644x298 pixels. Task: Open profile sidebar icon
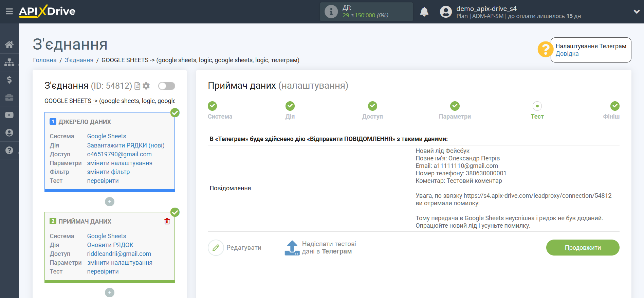(x=9, y=133)
